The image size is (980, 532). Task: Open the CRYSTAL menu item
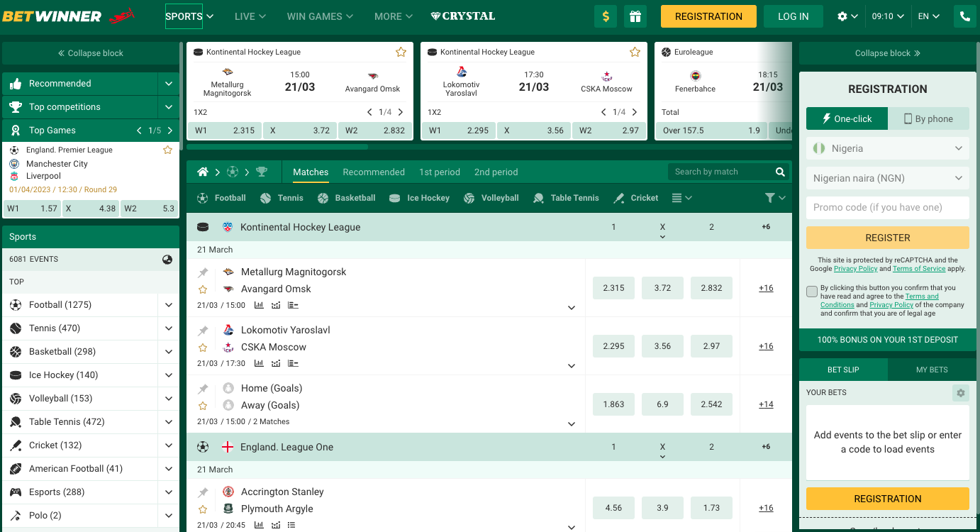(x=463, y=16)
